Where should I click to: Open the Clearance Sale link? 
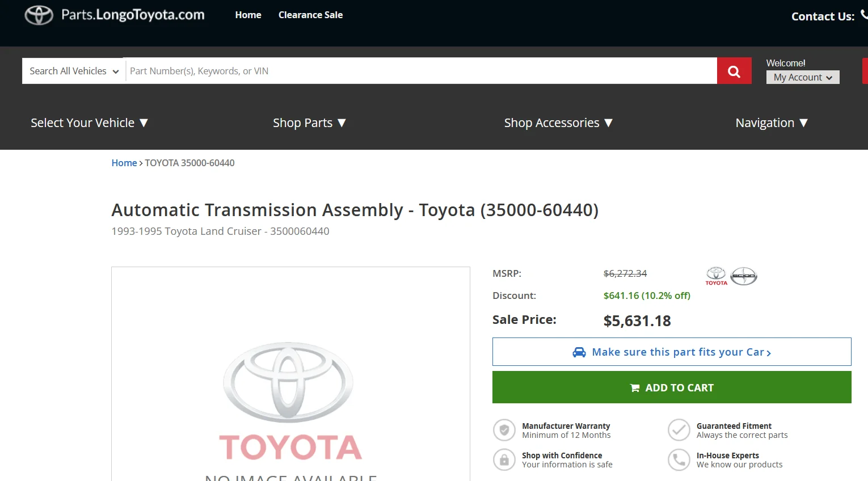tap(310, 15)
